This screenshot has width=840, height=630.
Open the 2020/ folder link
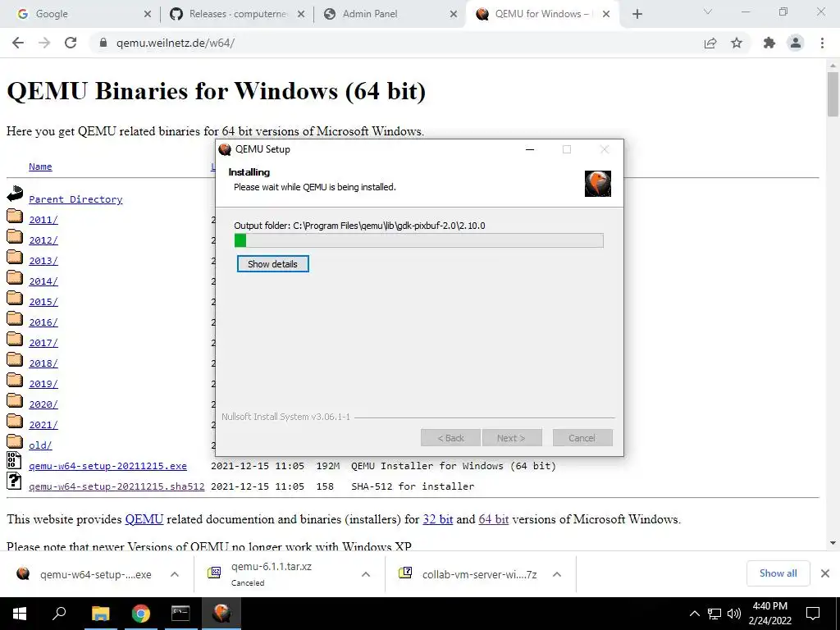pyautogui.click(x=43, y=404)
